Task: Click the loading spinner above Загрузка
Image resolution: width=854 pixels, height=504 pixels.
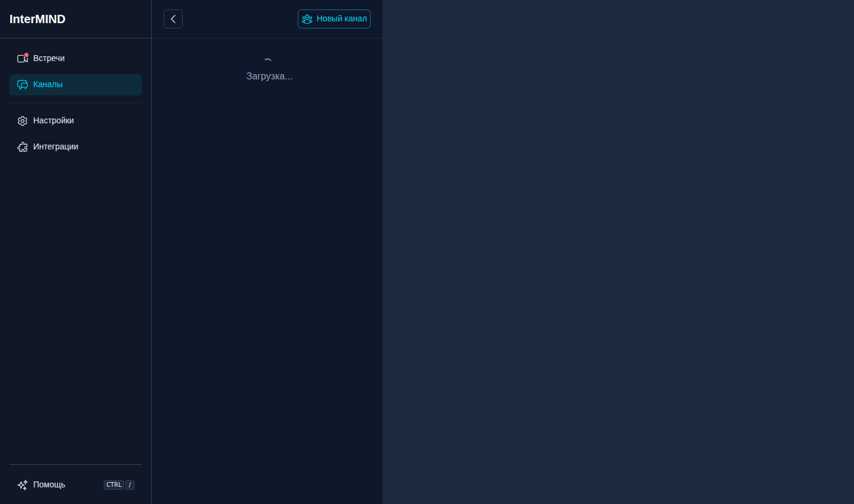Action: [x=268, y=61]
